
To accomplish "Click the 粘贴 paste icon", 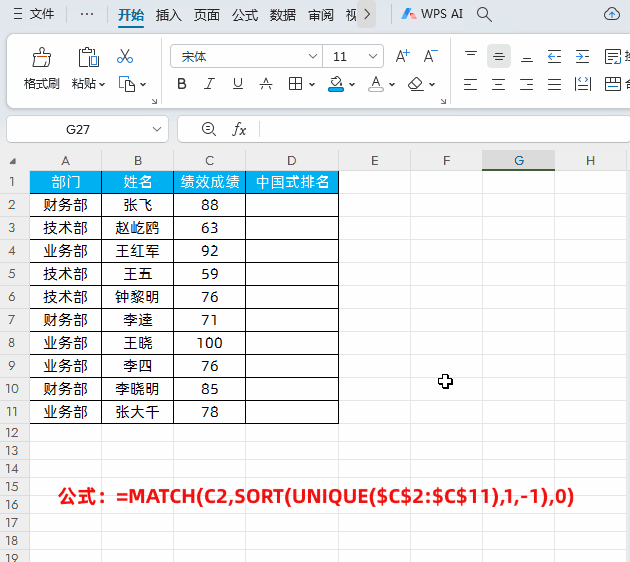I will click(88, 57).
